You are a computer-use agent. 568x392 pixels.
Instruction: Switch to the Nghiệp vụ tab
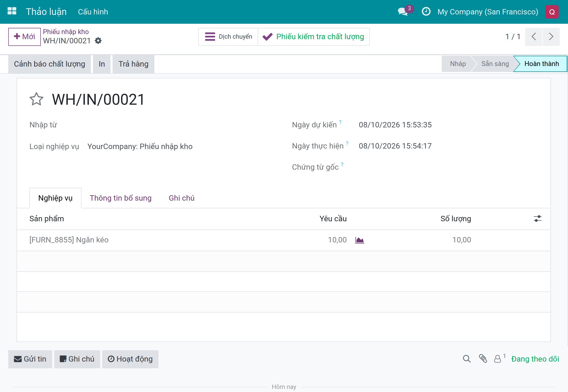coord(56,198)
